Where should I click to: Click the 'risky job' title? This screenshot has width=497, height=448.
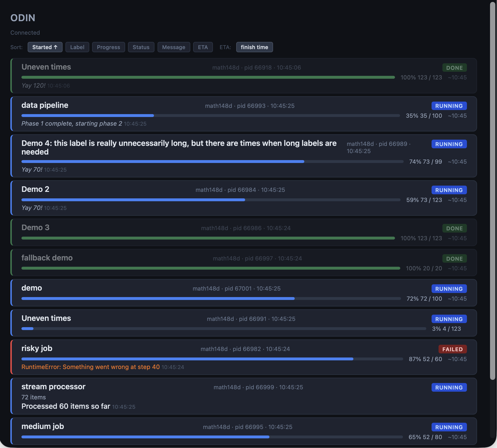pos(37,348)
